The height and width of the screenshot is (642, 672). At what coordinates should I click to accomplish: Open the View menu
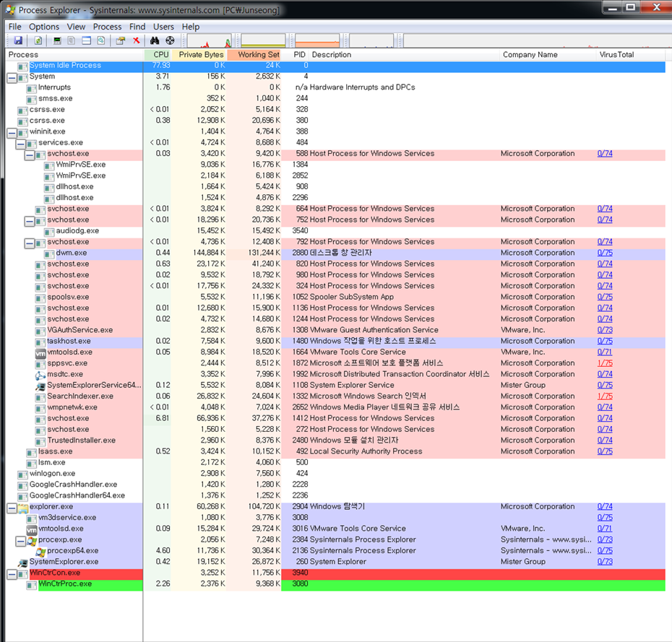pyautogui.click(x=76, y=27)
